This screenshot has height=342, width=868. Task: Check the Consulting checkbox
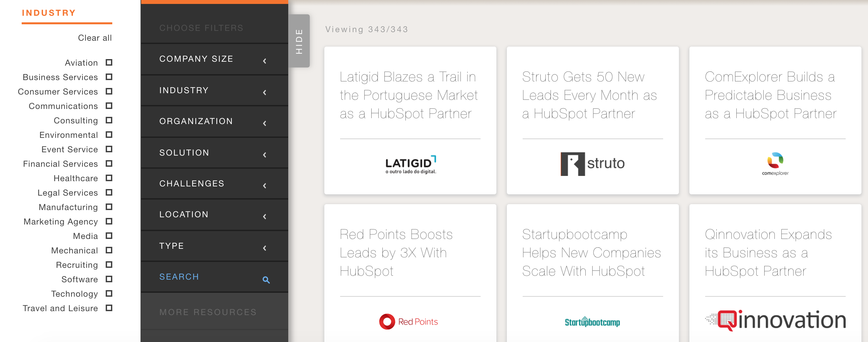(x=109, y=120)
